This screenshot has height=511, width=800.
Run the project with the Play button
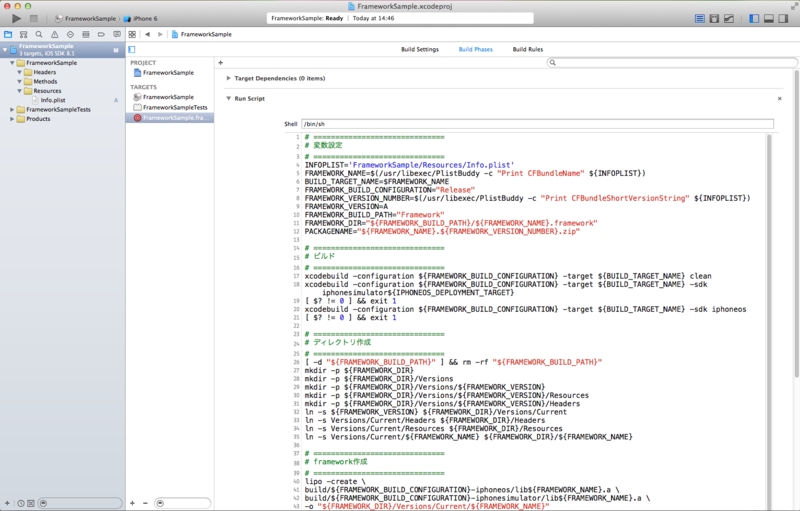[16, 18]
